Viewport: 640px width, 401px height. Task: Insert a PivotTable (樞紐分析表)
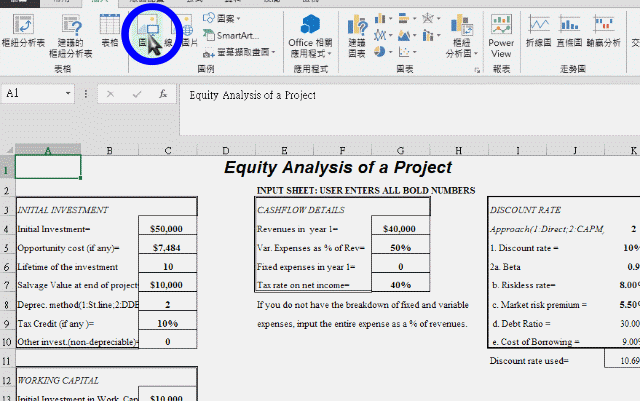(x=23, y=31)
